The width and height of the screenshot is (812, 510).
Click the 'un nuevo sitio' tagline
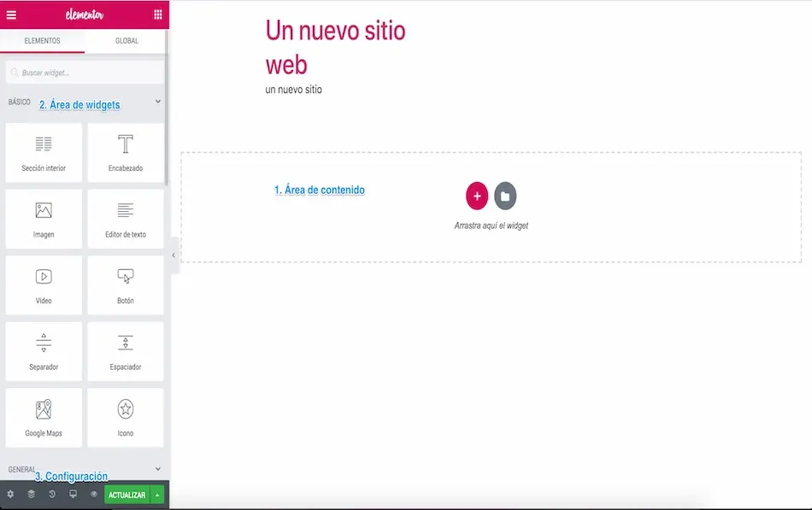click(294, 90)
